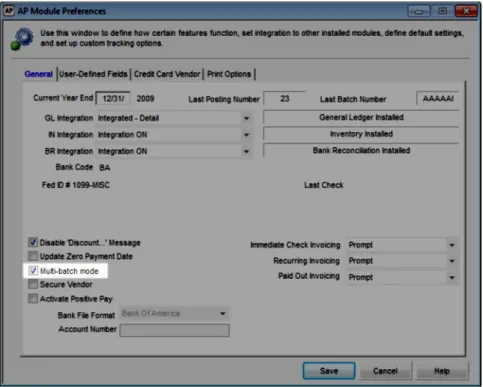Viewport: 483px width, 387px height.
Task: Click the Last Batch Number field
Action: (438, 99)
